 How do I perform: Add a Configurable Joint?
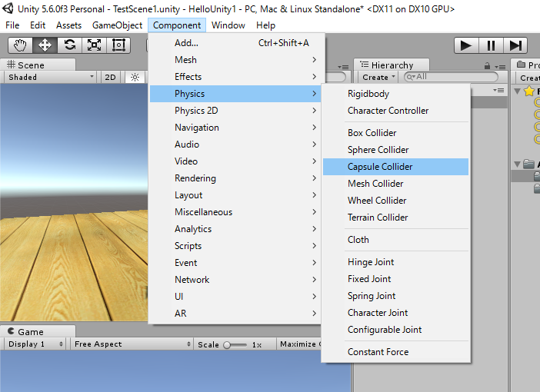pos(395,330)
